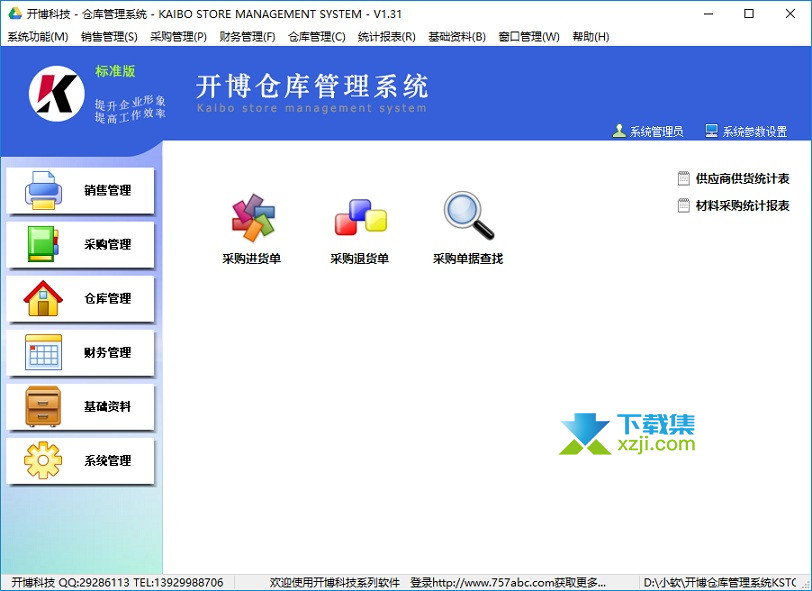Click the computer icon beside 系统参数设置
This screenshot has height=591, width=812.
pos(712,131)
